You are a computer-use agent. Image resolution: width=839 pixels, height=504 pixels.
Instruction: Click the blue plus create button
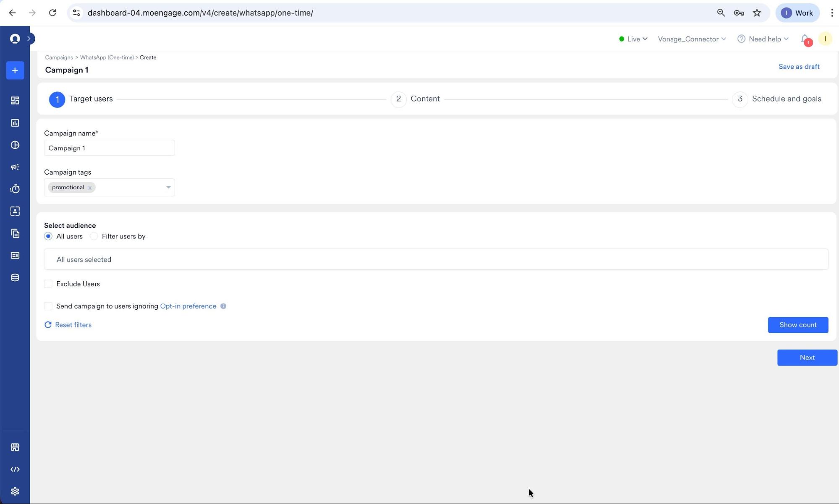click(15, 71)
